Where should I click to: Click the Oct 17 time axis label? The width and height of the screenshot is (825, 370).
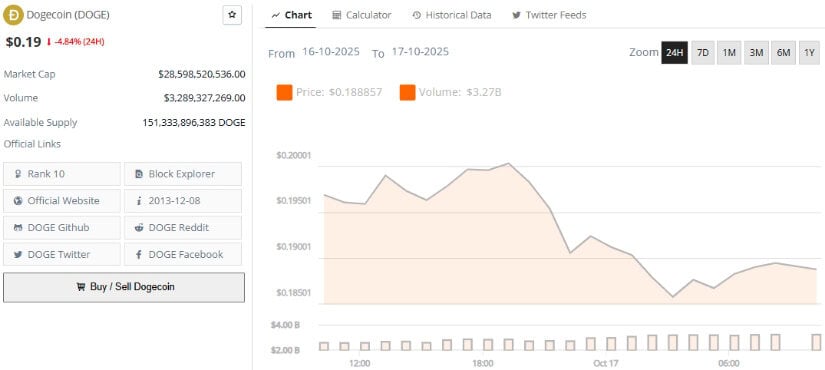[x=606, y=364]
